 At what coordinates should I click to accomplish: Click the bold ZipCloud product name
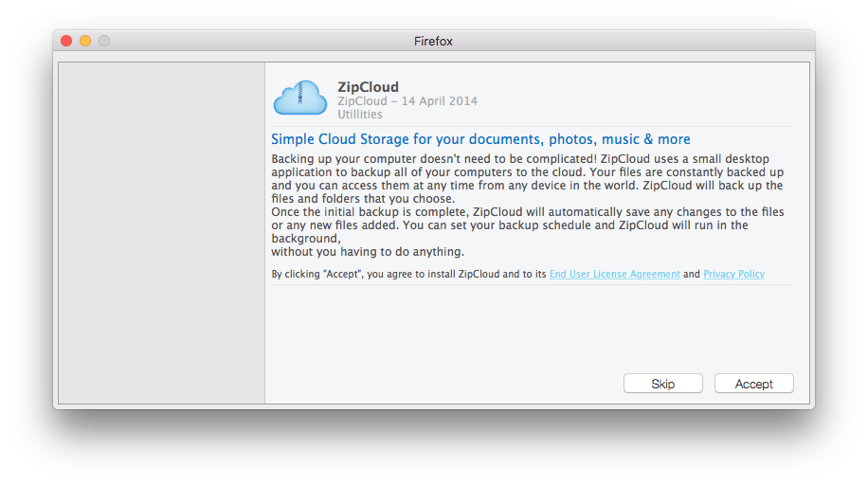368,87
